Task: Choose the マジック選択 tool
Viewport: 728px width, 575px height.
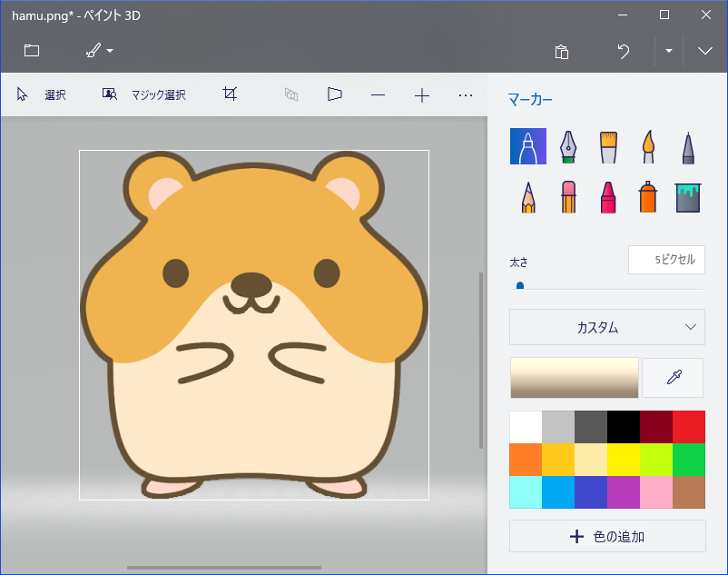Action: point(144,94)
